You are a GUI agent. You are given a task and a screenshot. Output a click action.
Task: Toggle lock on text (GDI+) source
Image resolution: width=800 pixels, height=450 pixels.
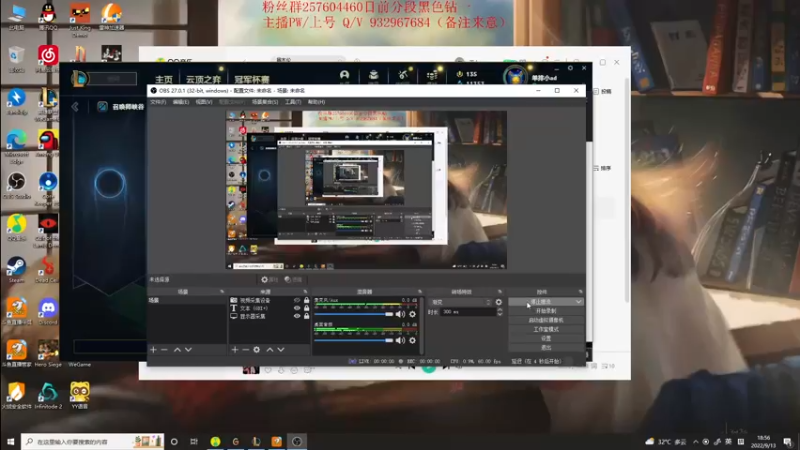[x=307, y=308]
